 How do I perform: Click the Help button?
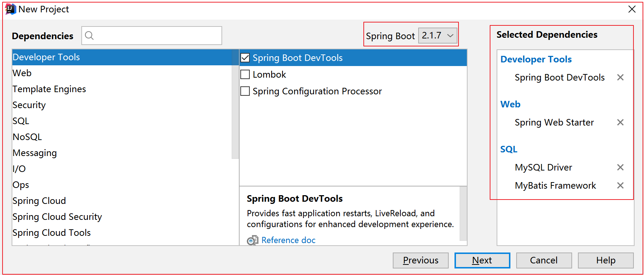(606, 260)
